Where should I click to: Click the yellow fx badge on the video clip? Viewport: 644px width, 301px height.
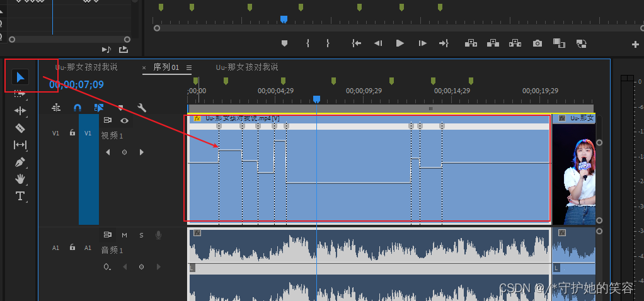click(197, 118)
